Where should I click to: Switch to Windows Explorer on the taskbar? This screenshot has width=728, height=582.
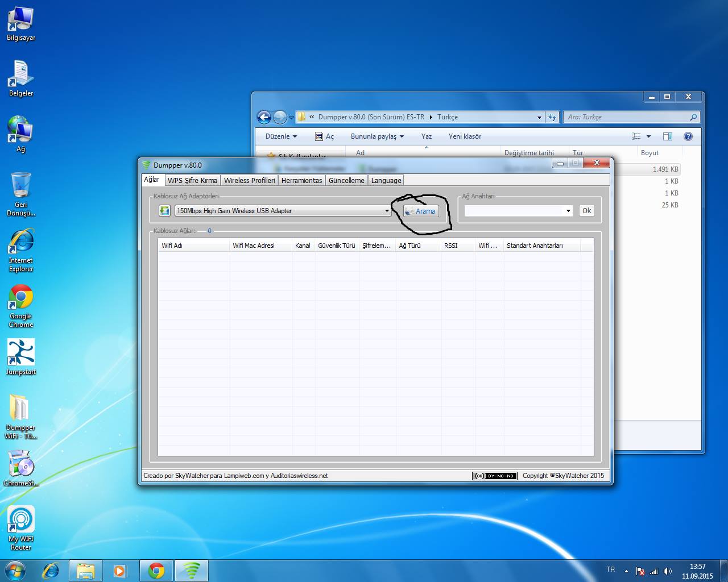[86, 570]
